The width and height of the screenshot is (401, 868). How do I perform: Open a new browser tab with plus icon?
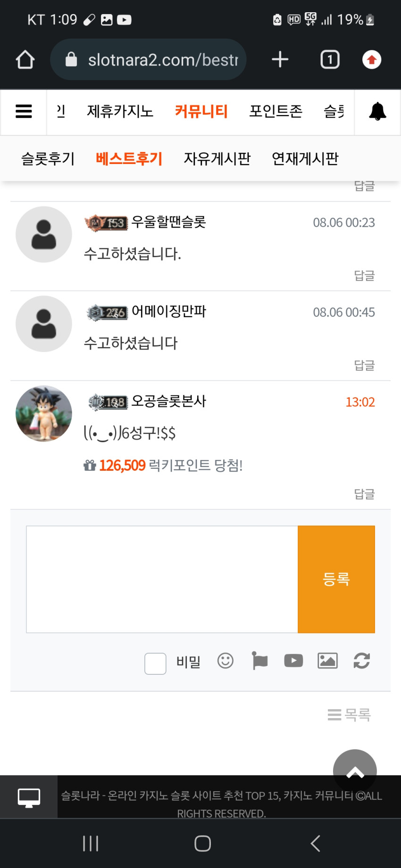[x=280, y=59]
